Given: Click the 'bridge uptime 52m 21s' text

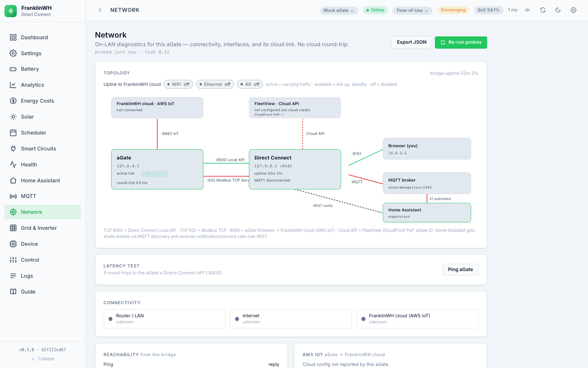Looking at the screenshot, I should click(x=454, y=74).
